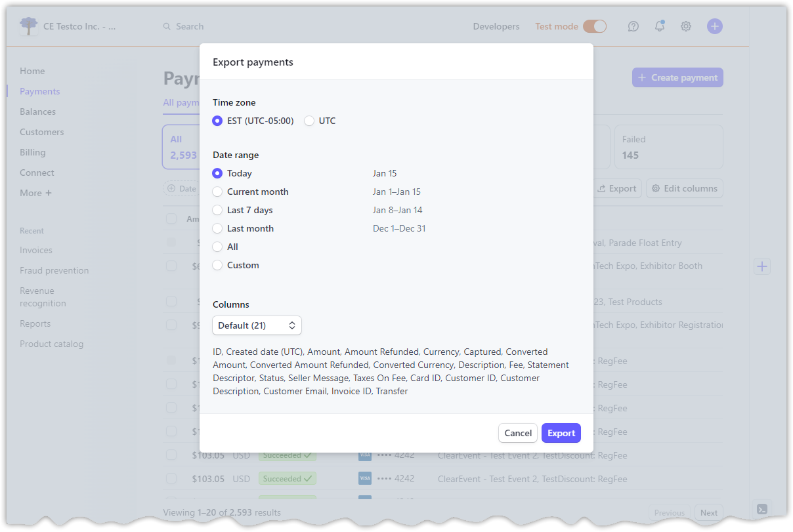The image size is (793, 532).
Task: Click the purple plus create icon in topbar
Action: pos(714,26)
